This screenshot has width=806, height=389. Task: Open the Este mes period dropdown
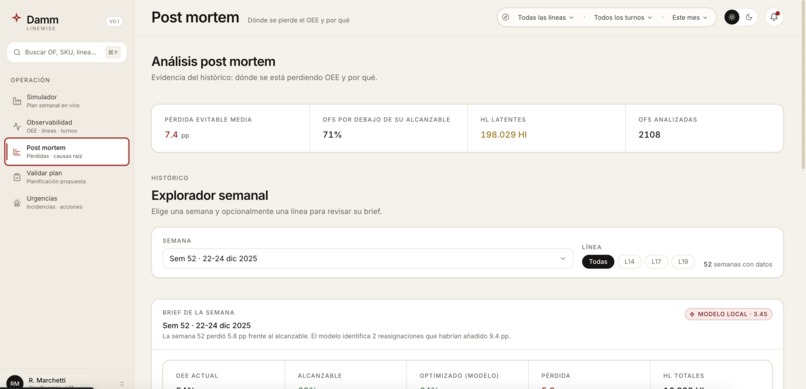[690, 17]
